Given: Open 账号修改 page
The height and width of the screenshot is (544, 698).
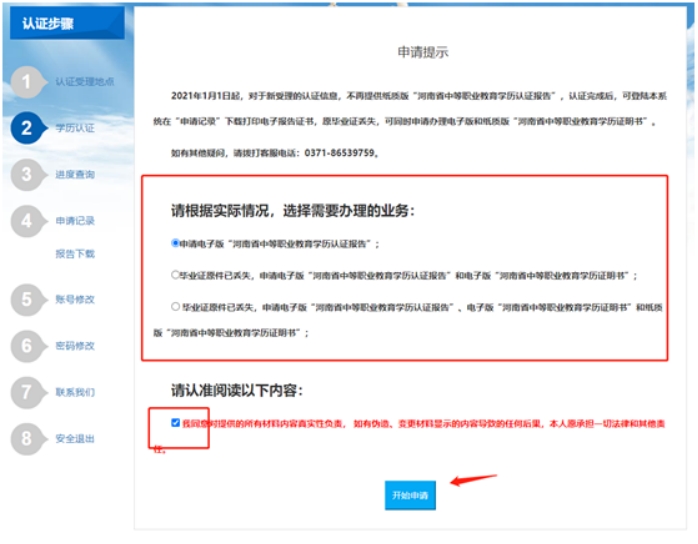Looking at the screenshot, I should (75, 299).
